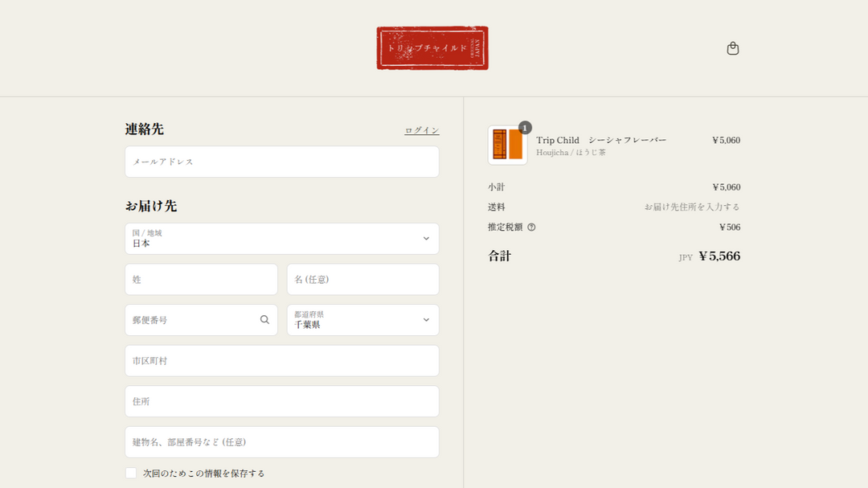
Task: Click the help icon beside 推定税額
Action: click(531, 228)
